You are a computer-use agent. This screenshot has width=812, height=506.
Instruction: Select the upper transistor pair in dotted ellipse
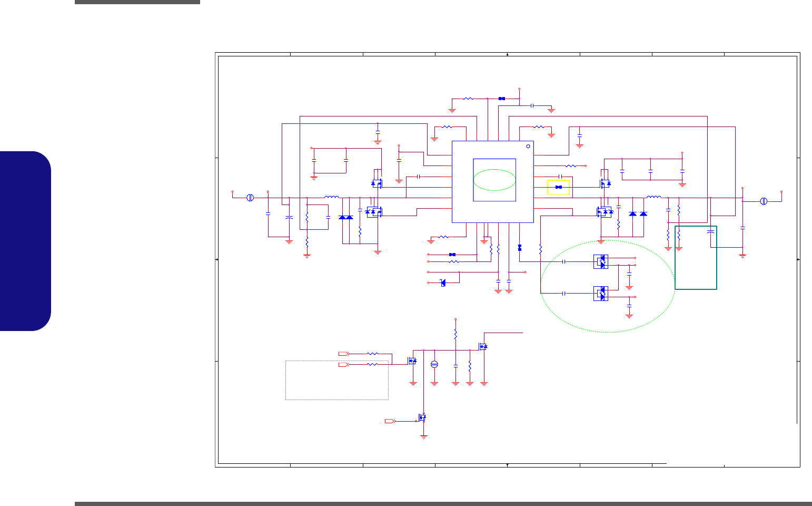point(601,261)
